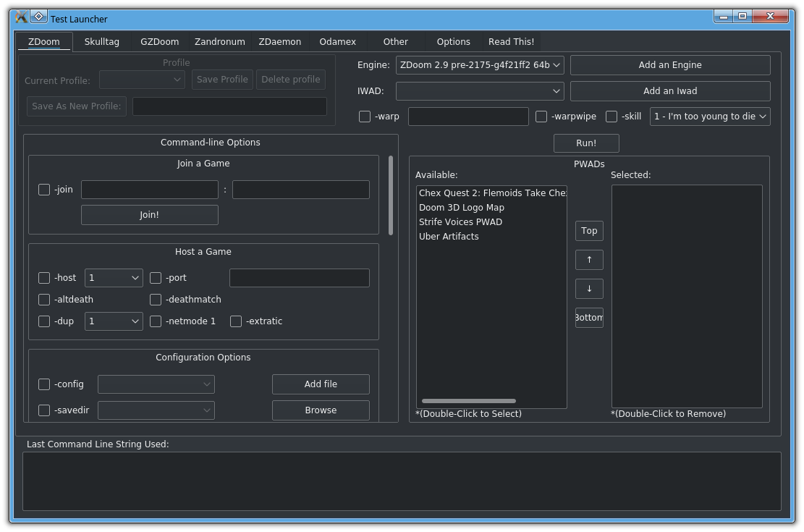Minimize the Test Launcher window
This screenshot has width=804, height=532.
click(723, 16)
